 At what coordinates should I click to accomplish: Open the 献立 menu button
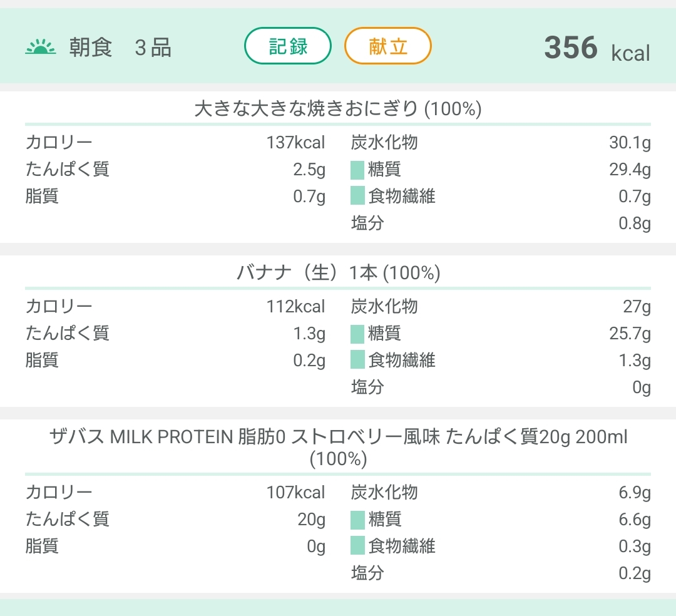point(388,46)
